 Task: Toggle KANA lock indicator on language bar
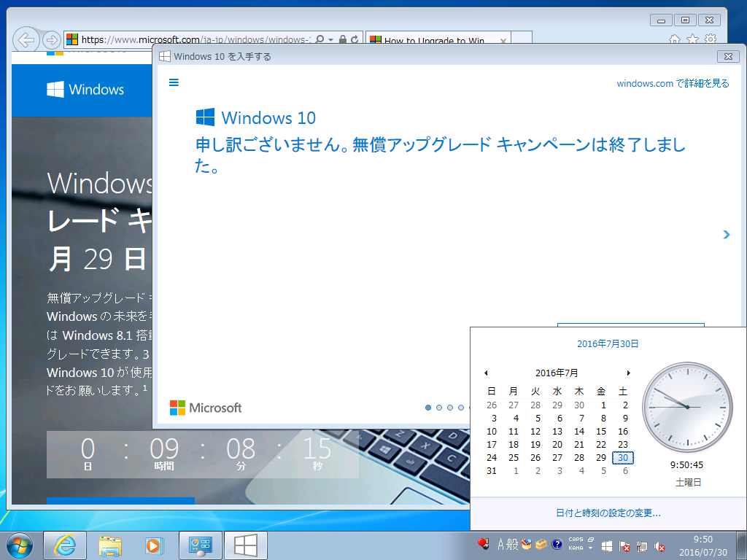(x=576, y=548)
